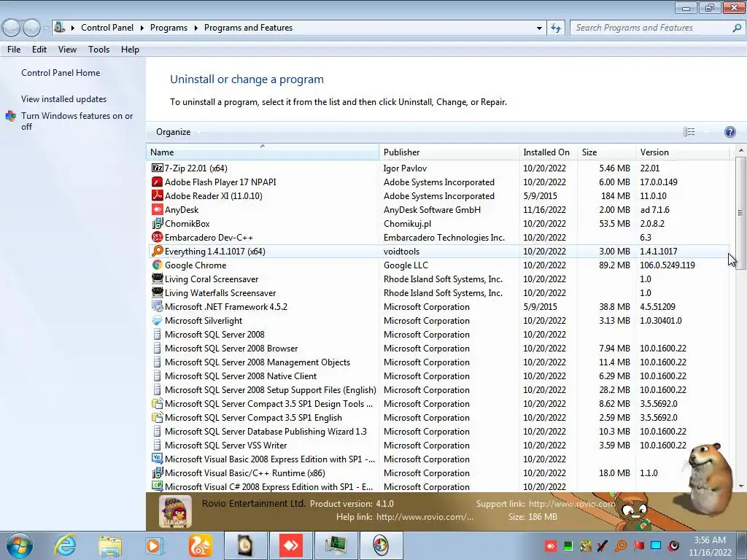Click the taskbar clock showing 3:56 AM

pyautogui.click(x=709, y=546)
